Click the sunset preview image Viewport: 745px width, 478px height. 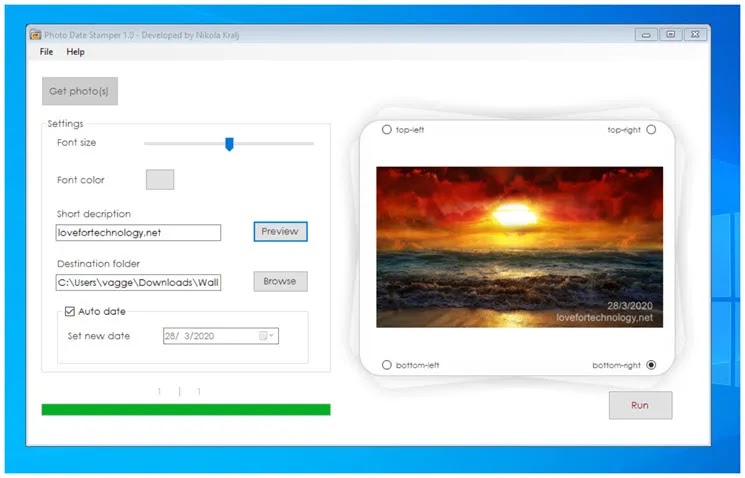pyautogui.click(x=520, y=247)
